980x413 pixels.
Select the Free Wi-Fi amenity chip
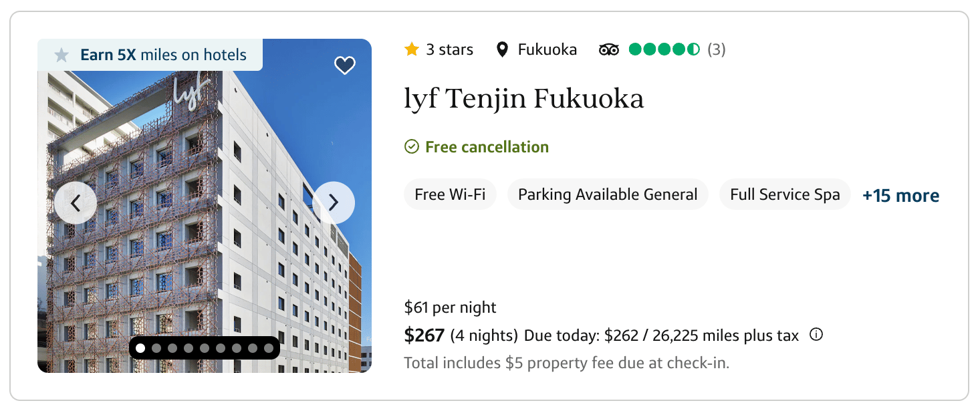click(450, 194)
